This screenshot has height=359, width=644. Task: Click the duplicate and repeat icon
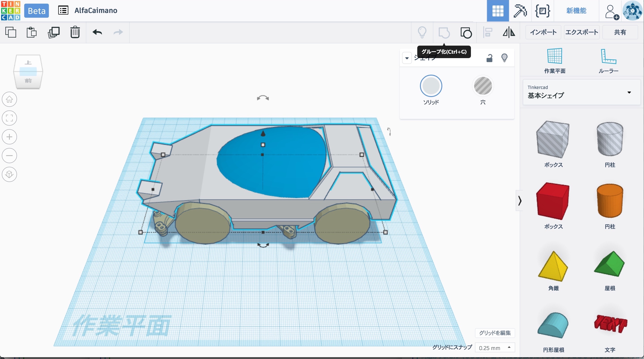(53, 32)
